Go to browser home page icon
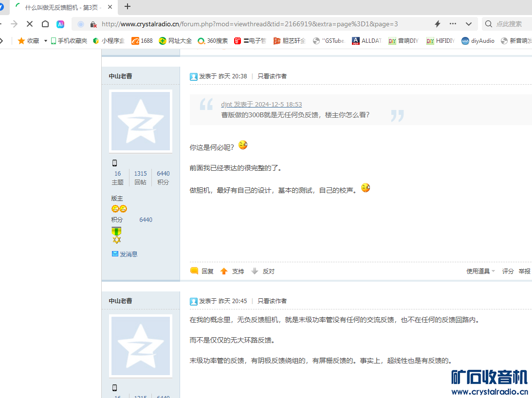Image resolution: width=532 pixels, height=398 pixels. pos(45,24)
